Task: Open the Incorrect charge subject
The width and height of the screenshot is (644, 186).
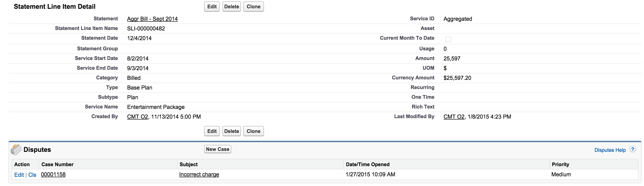Action: coord(199,174)
